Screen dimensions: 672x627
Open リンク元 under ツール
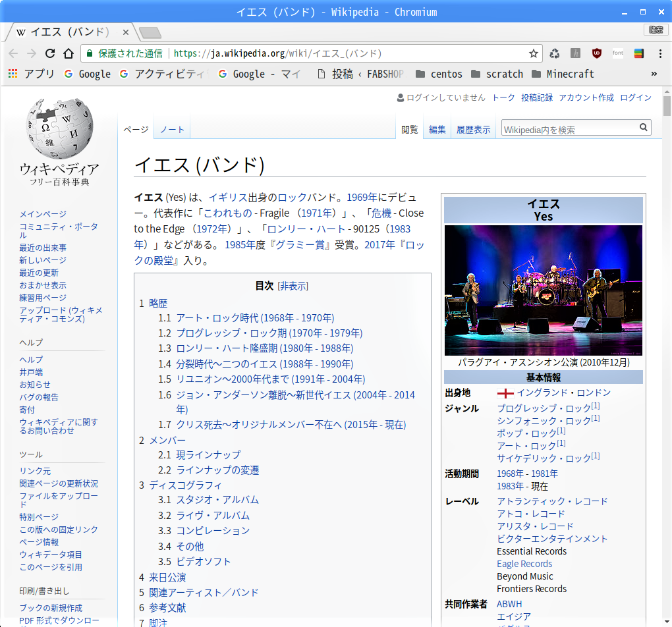(35, 471)
